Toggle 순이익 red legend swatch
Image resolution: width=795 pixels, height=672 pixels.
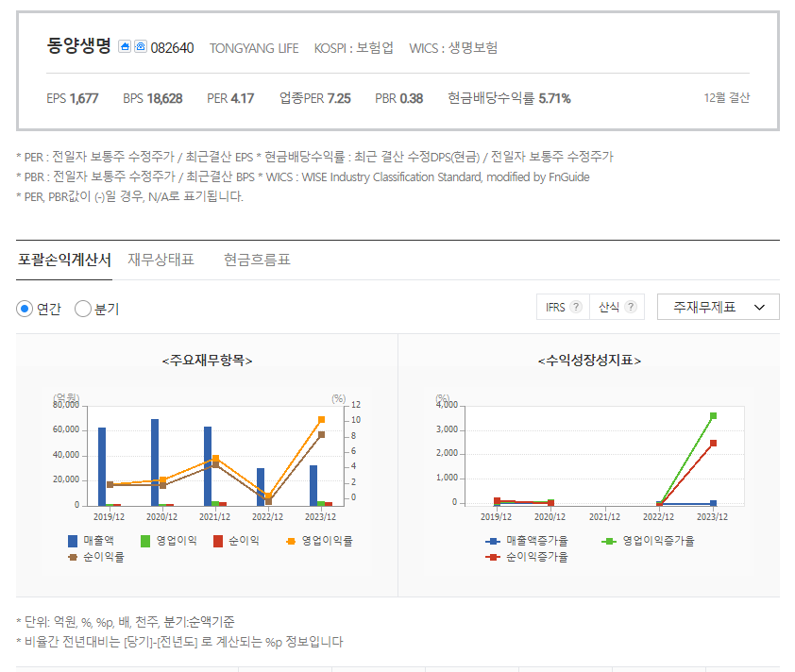[x=218, y=541]
